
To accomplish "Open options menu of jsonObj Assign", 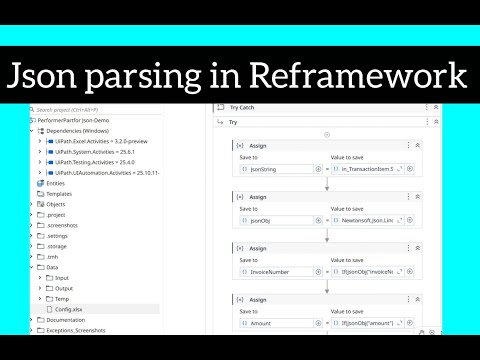I will coord(408,197).
